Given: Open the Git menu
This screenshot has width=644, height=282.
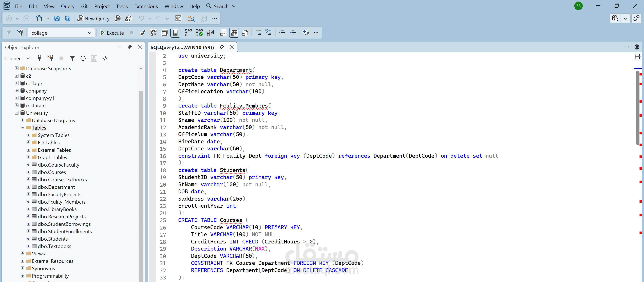Looking at the screenshot, I should [x=84, y=6].
